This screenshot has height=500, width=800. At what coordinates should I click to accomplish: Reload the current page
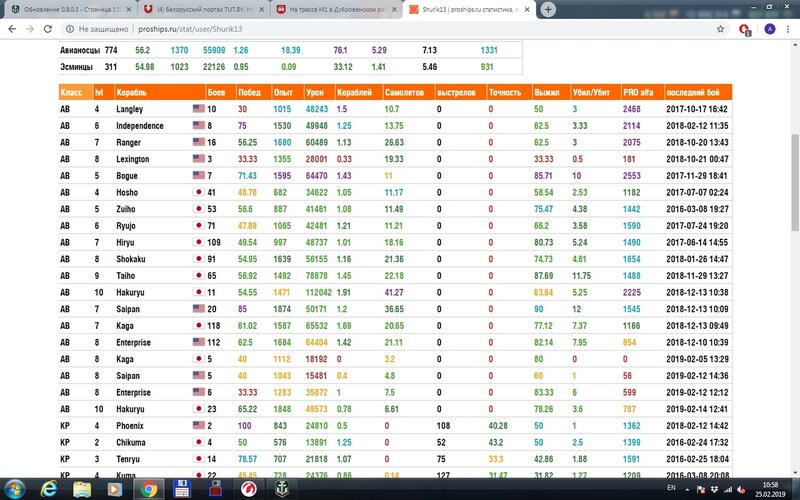(54, 30)
